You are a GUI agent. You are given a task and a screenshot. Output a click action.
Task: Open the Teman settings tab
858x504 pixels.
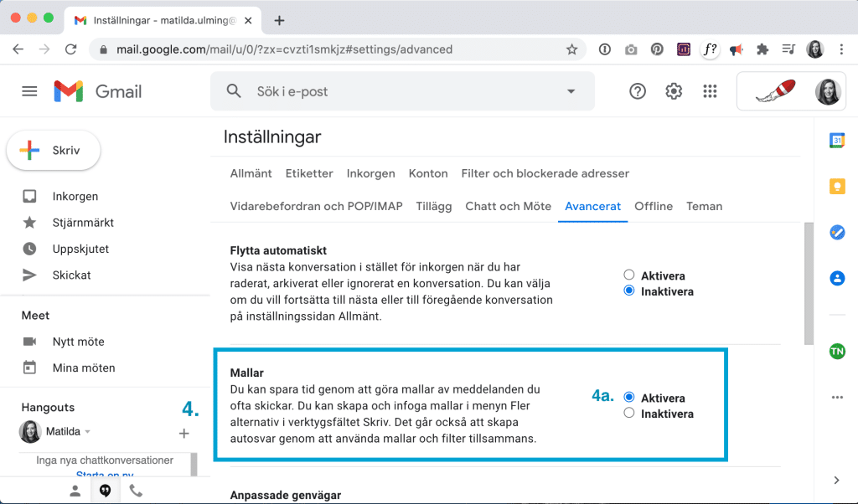tap(704, 206)
